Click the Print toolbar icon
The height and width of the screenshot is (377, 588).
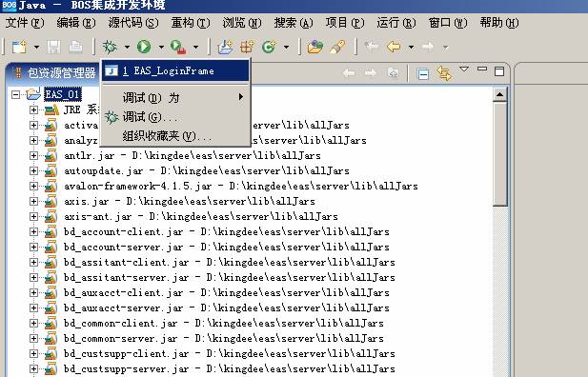pos(75,47)
